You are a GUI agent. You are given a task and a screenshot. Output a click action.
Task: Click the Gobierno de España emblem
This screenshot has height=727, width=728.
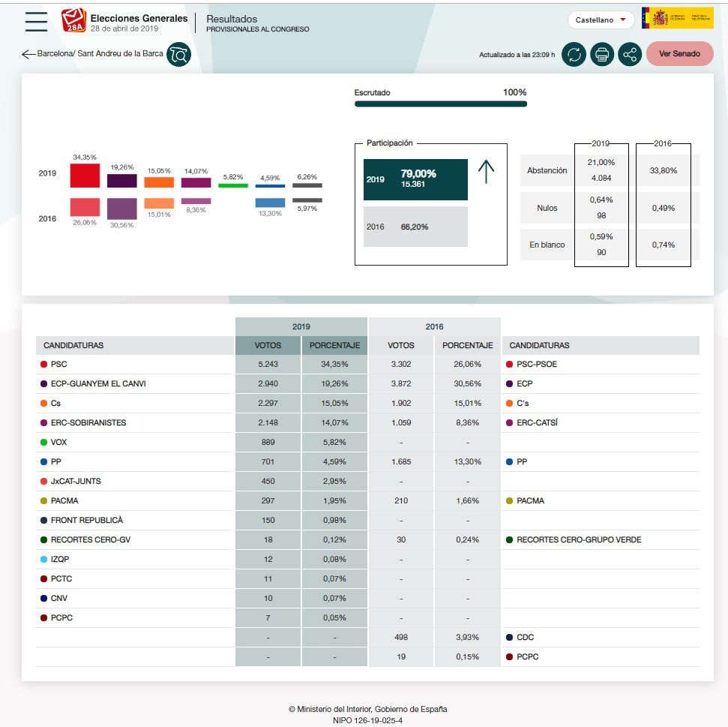677,19
